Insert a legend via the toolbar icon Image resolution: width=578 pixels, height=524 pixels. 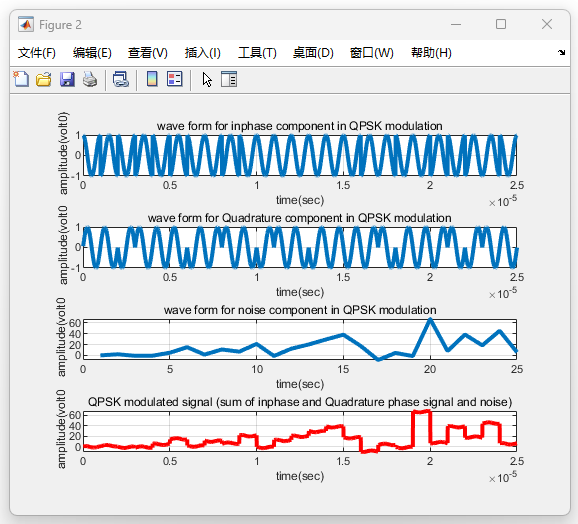pyautogui.click(x=175, y=79)
